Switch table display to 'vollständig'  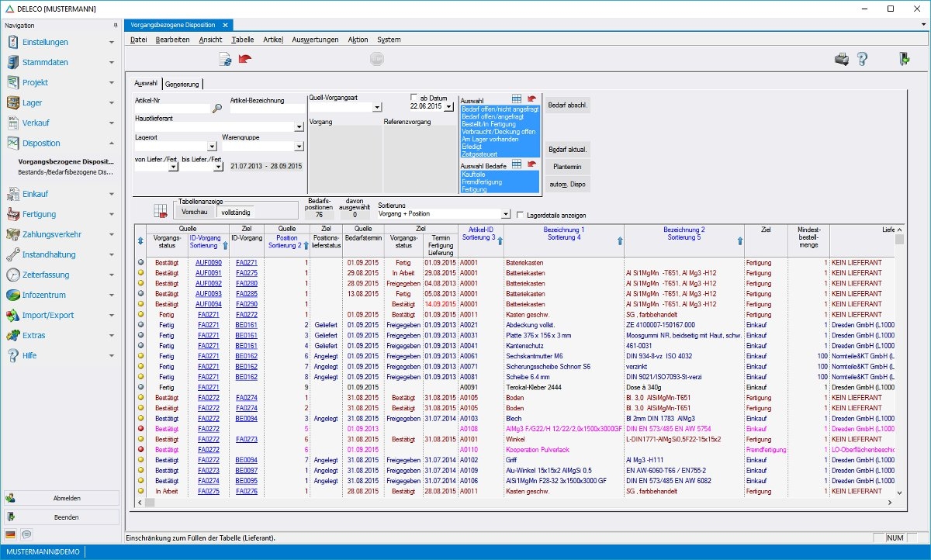click(236, 211)
